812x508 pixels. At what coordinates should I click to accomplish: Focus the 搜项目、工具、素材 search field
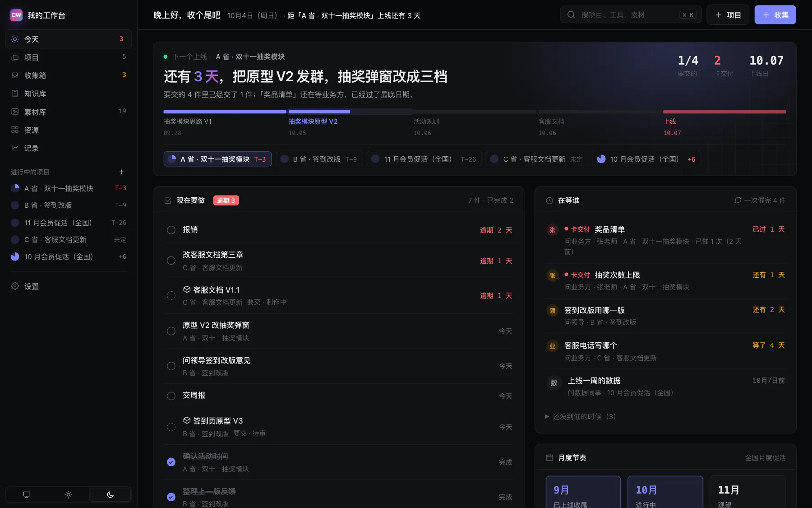click(631, 15)
